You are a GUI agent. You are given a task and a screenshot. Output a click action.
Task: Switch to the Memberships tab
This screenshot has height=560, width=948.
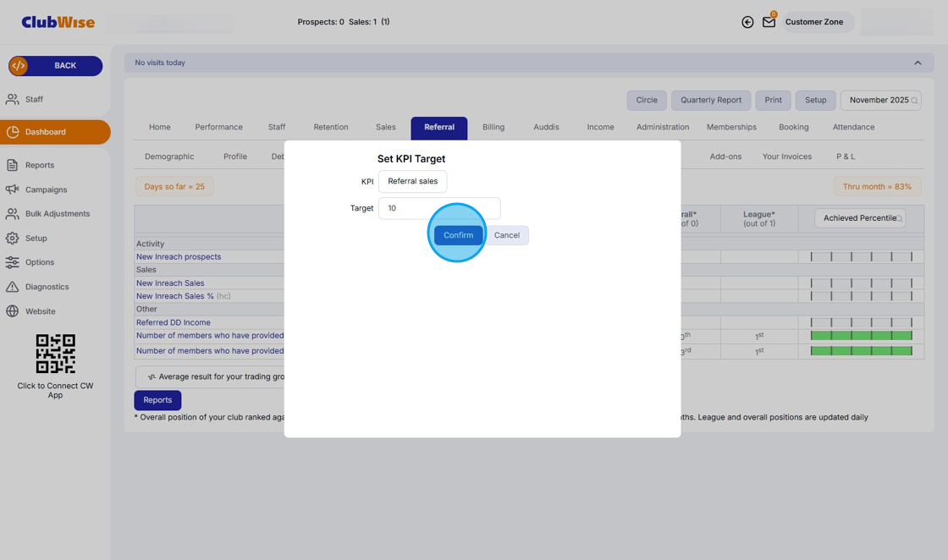(x=731, y=128)
